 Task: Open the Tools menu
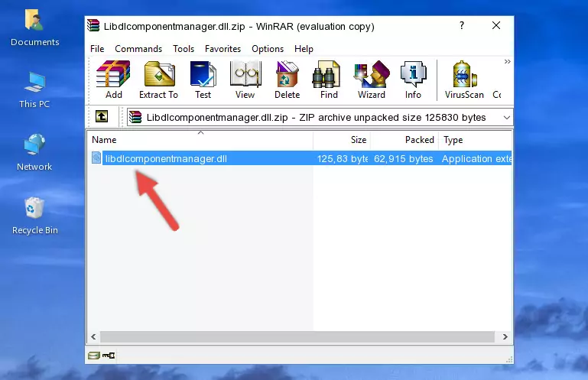tap(184, 49)
